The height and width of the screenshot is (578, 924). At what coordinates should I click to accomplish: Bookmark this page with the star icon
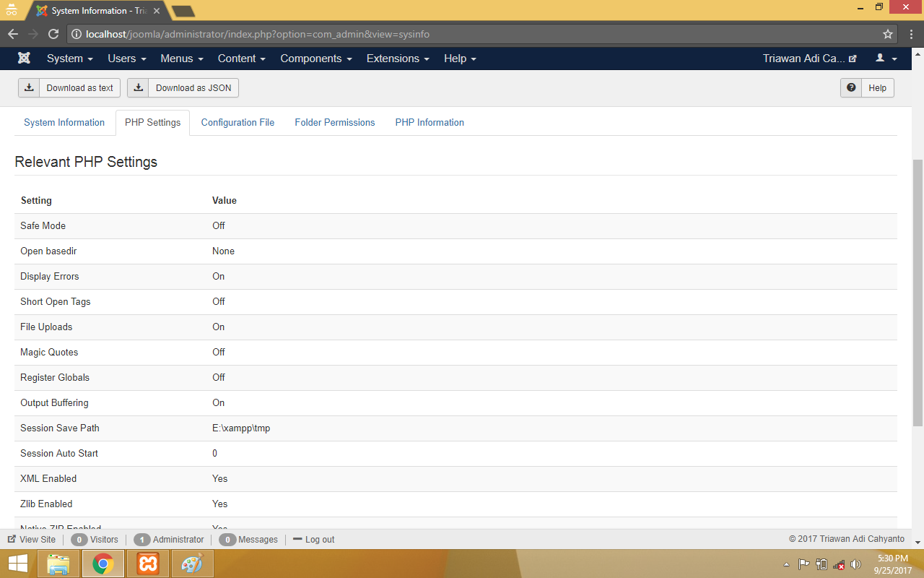[x=887, y=34]
